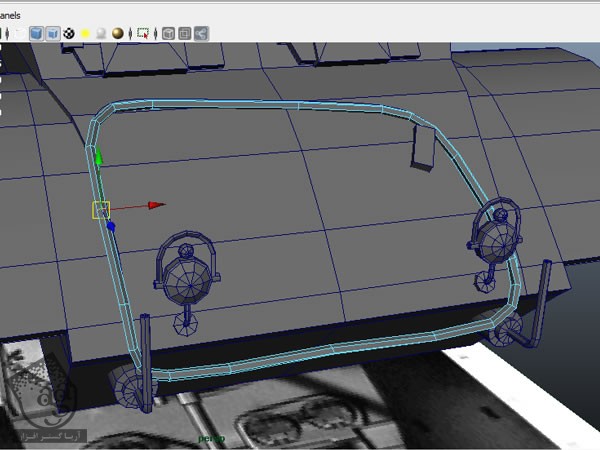Image resolution: width=600 pixels, height=450 pixels.
Task: Click X-ray active components icon
Action: click(184, 33)
